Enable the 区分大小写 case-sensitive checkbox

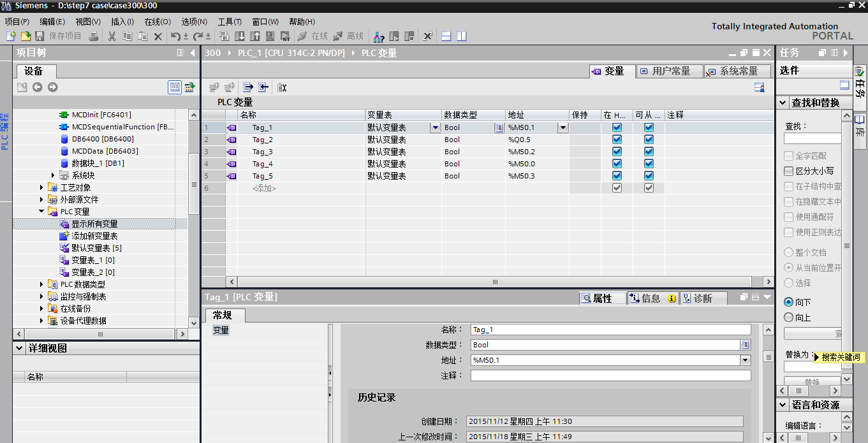[788, 171]
